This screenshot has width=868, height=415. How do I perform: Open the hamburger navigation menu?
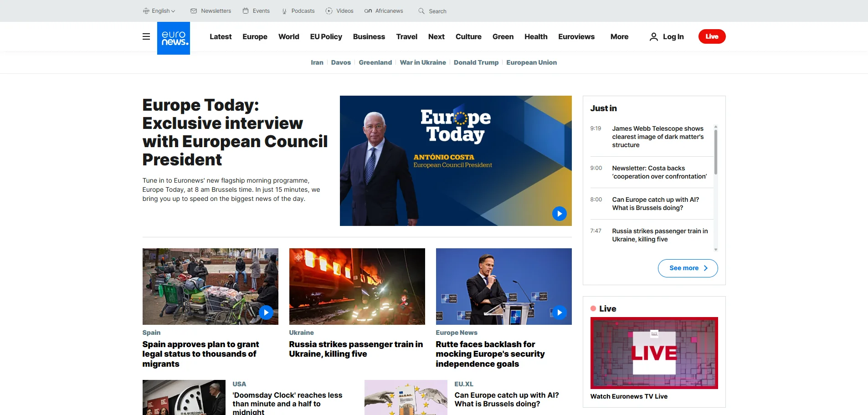pyautogui.click(x=146, y=36)
